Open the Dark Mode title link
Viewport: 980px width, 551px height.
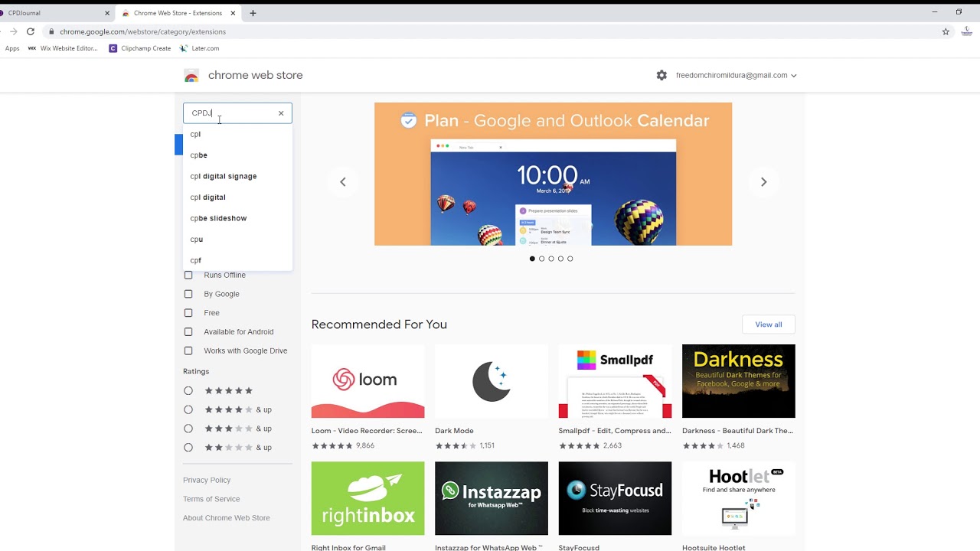[x=454, y=431]
